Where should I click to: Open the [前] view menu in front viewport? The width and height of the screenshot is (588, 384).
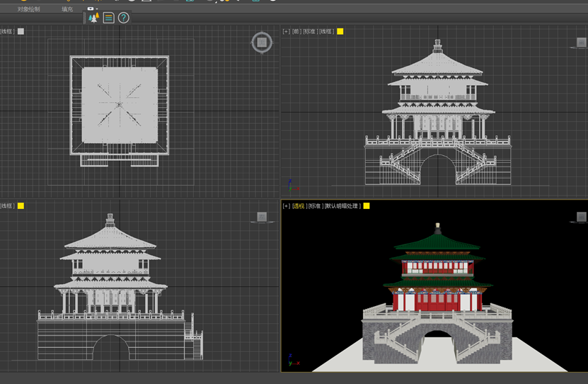pyautogui.click(x=296, y=32)
